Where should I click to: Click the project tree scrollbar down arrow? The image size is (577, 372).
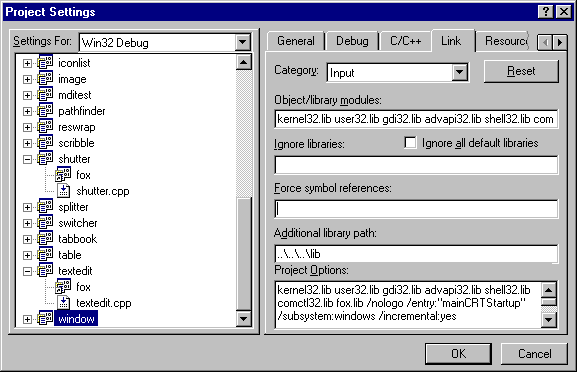(x=244, y=318)
